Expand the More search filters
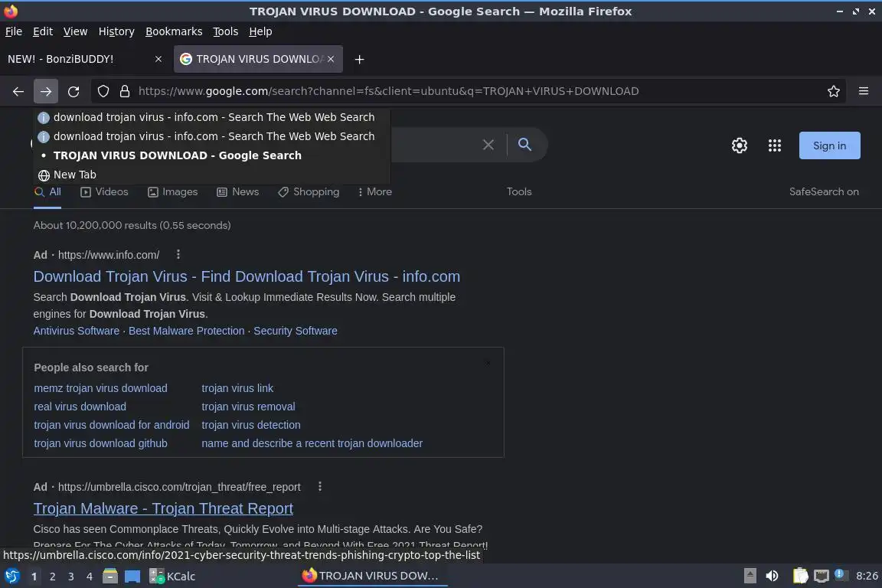882x588 pixels. click(x=374, y=192)
